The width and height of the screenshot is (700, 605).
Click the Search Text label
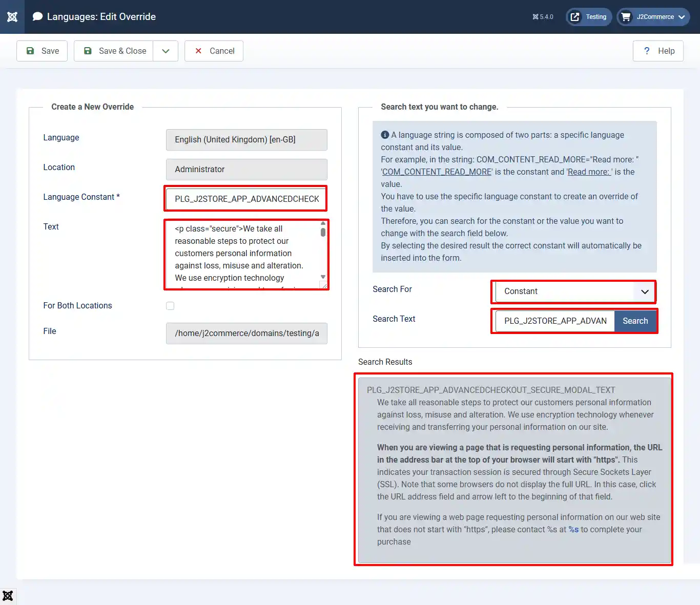[x=394, y=319]
